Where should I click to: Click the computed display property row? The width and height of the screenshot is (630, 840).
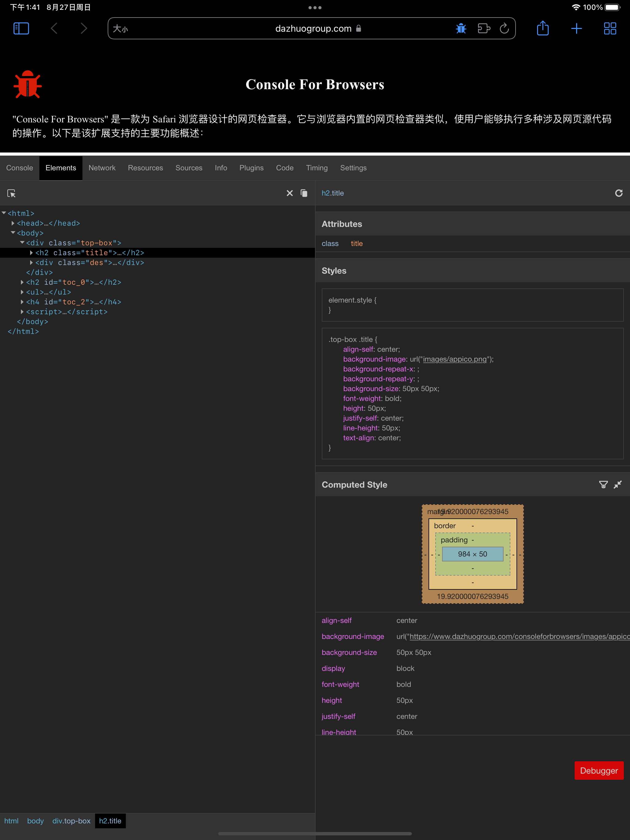click(x=472, y=668)
